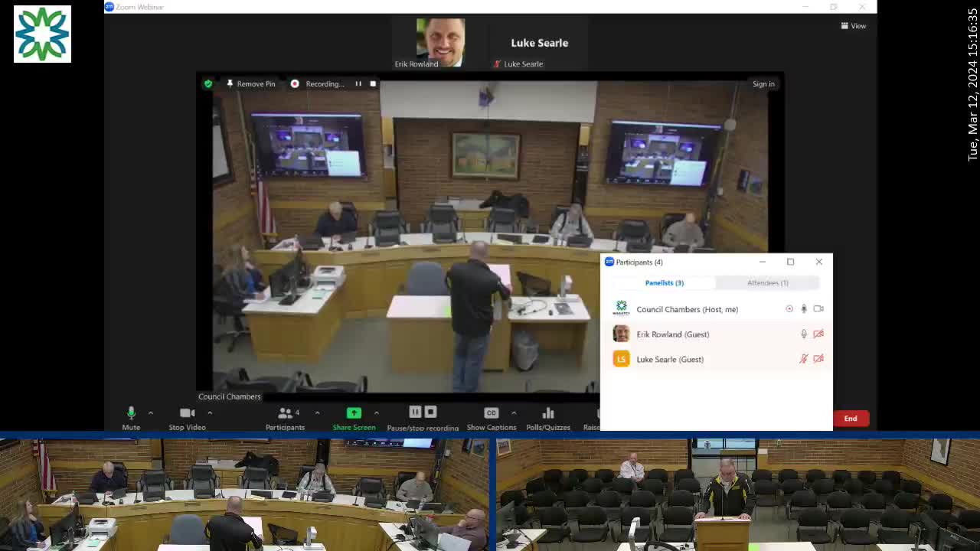Close the Participants panel
Screen dimensions: 980x551
tap(819, 262)
